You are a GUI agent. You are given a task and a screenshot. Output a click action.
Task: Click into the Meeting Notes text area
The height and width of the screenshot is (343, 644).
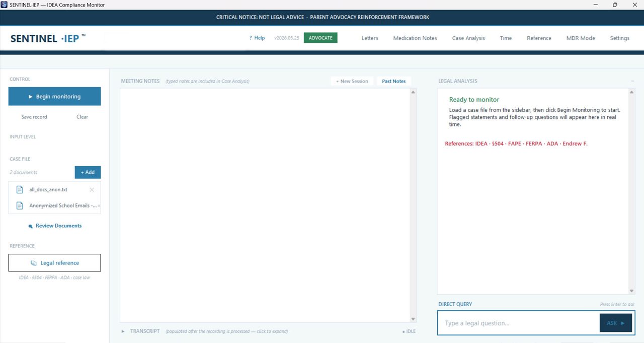coord(265,205)
